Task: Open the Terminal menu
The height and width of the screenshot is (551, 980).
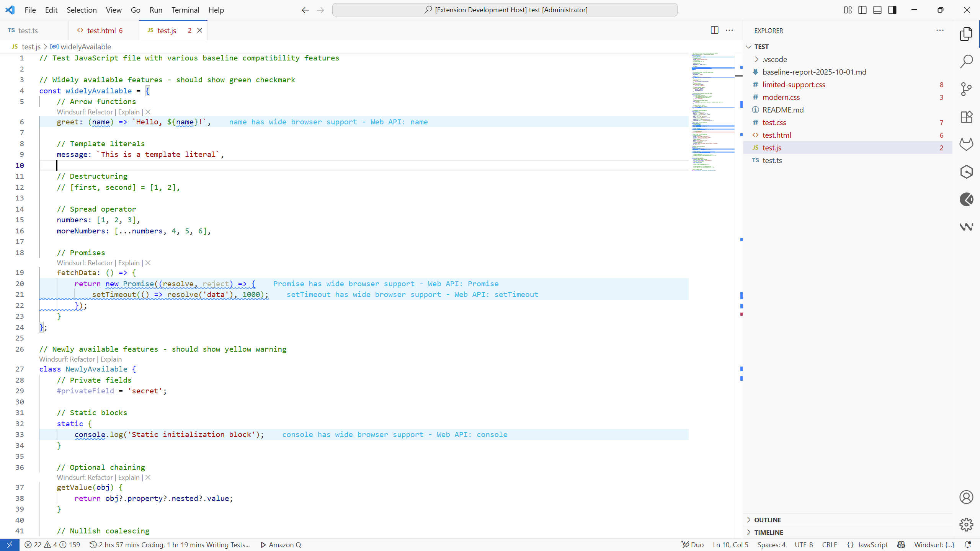Action: [185, 10]
